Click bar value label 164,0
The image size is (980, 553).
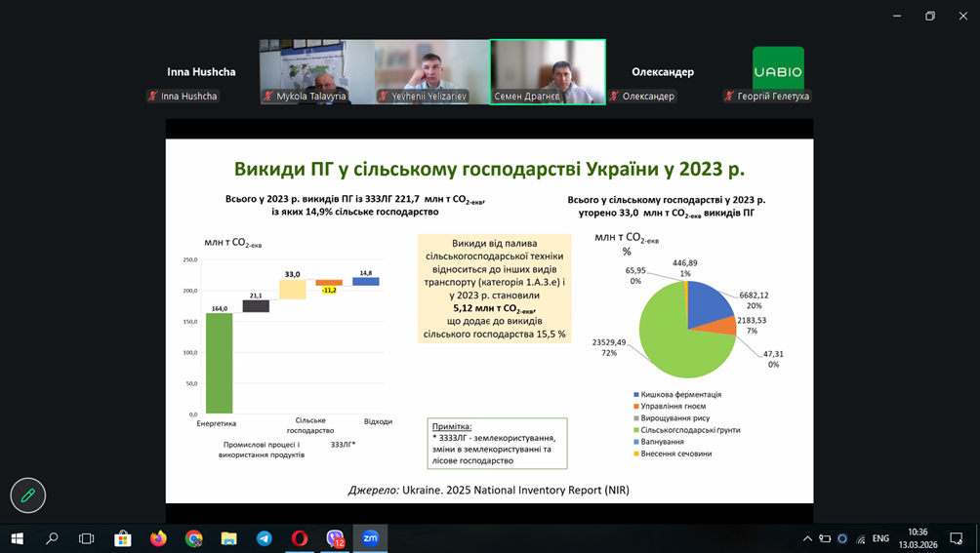coord(220,308)
